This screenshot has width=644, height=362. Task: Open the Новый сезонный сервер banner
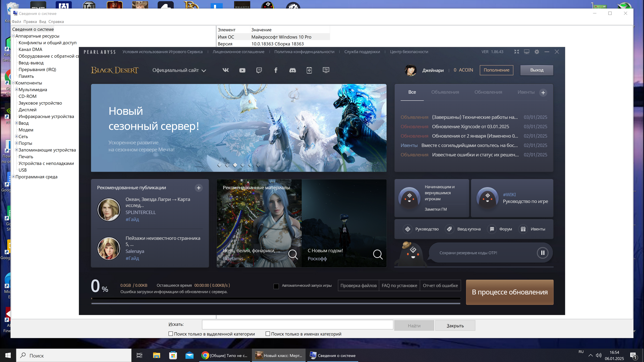pyautogui.click(x=238, y=128)
